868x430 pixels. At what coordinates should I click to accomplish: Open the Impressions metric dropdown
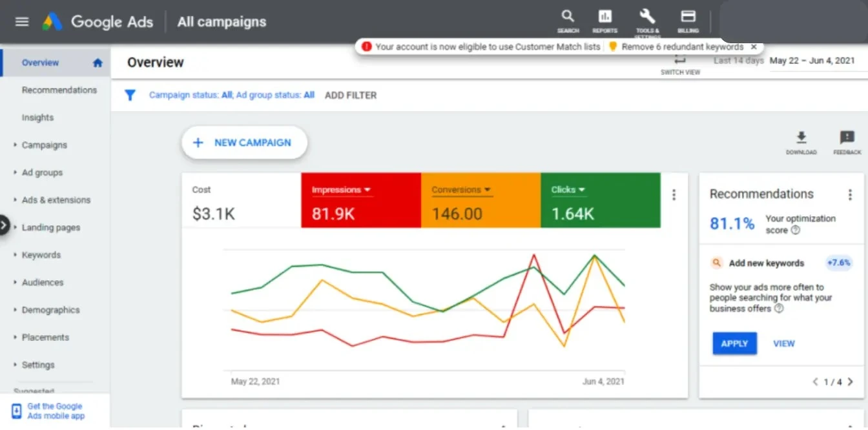click(368, 189)
